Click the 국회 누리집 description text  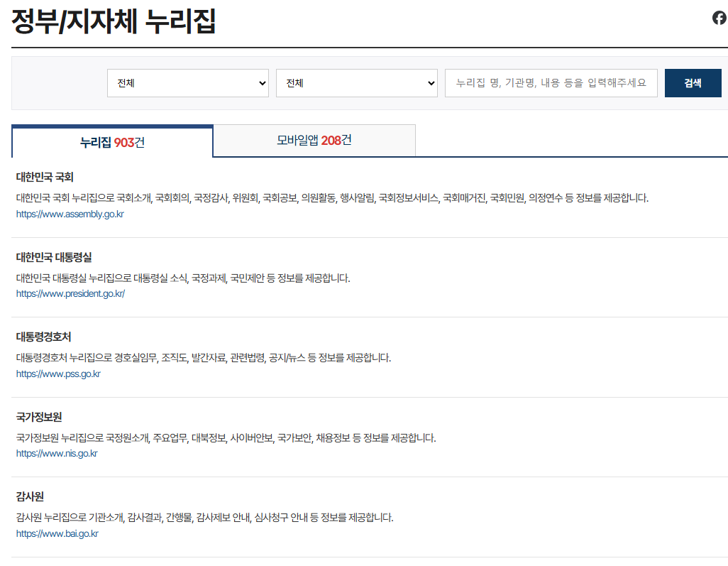pos(333,198)
